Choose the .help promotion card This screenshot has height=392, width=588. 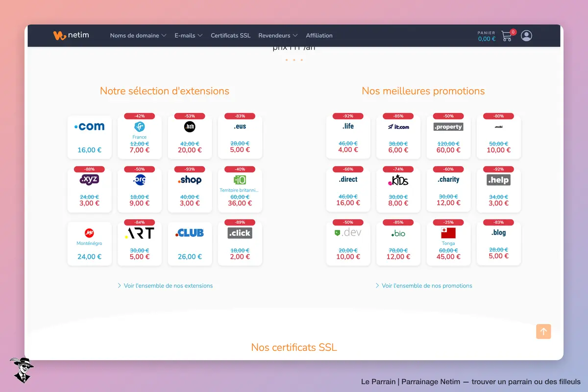(x=499, y=191)
